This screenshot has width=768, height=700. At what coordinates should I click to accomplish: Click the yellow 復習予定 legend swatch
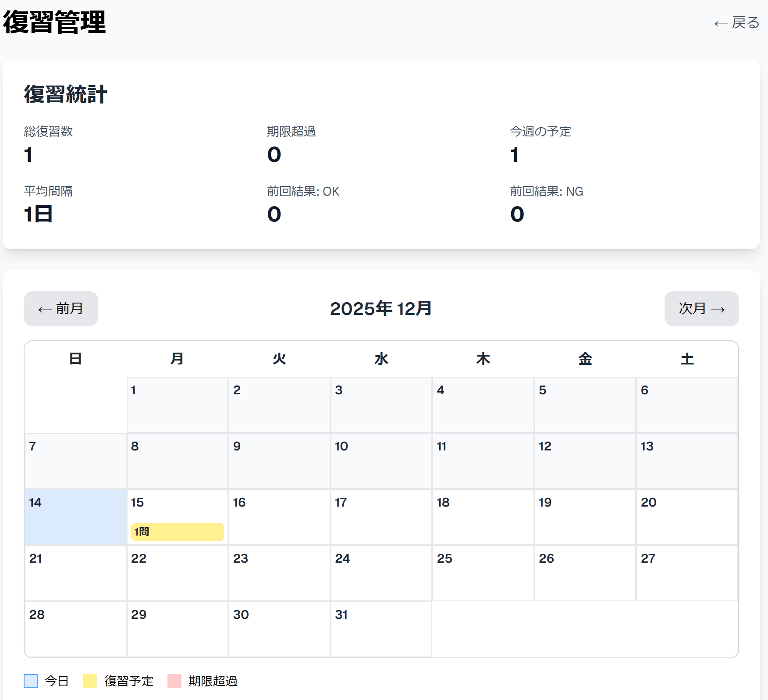[90, 681]
